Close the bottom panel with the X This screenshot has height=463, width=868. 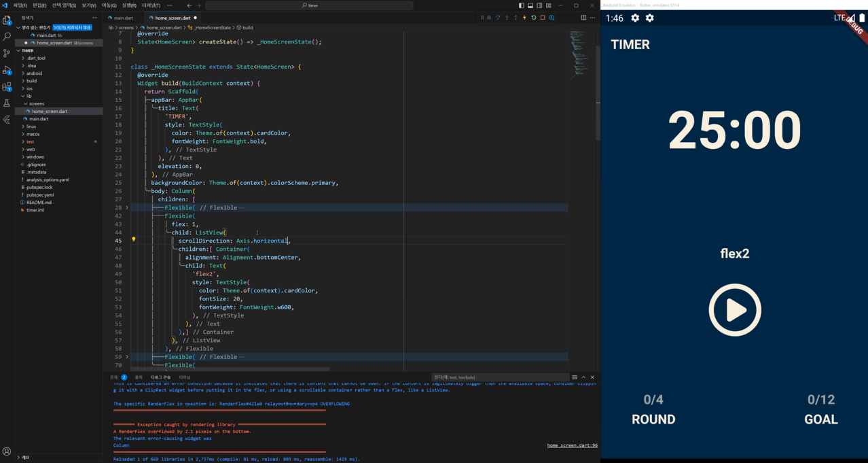[592, 377]
